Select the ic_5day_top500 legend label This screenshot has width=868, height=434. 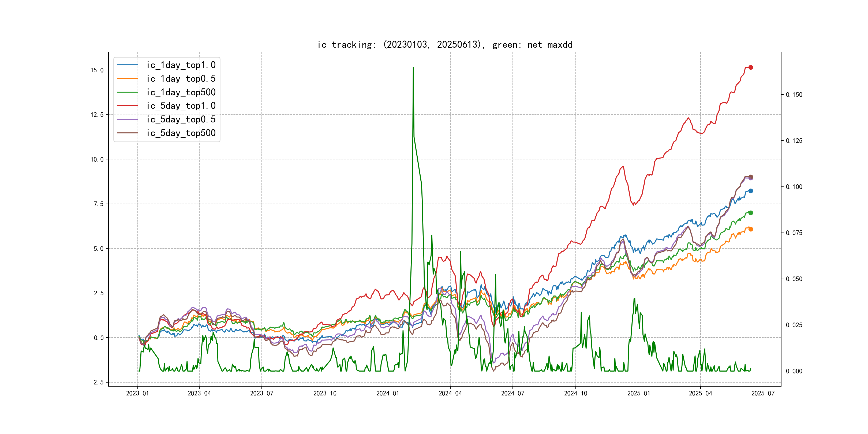[x=181, y=133]
